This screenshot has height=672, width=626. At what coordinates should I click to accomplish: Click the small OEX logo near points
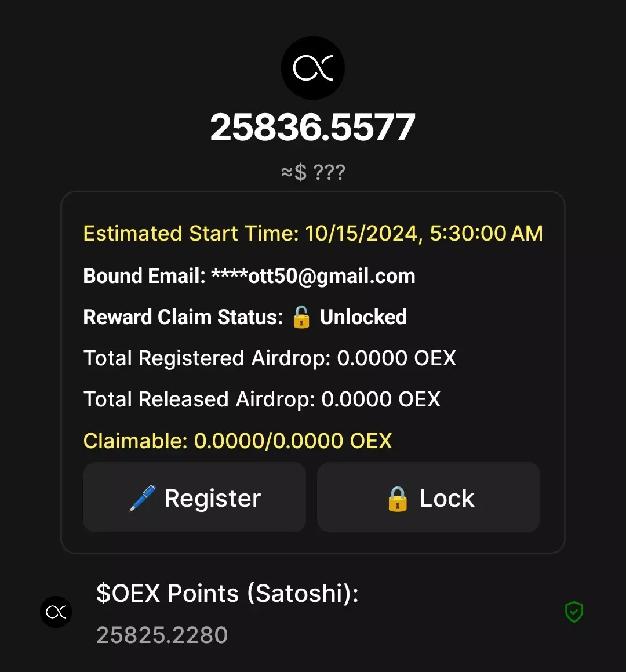(x=56, y=612)
